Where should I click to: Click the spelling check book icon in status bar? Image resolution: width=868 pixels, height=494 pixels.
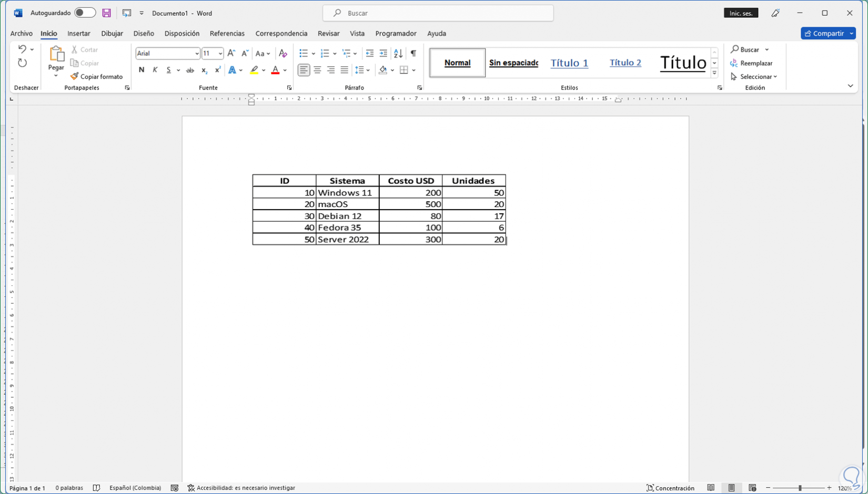click(96, 488)
